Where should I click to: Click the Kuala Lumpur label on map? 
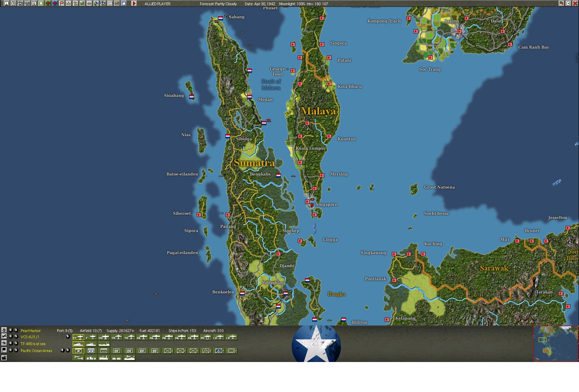pyautogui.click(x=311, y=148)
